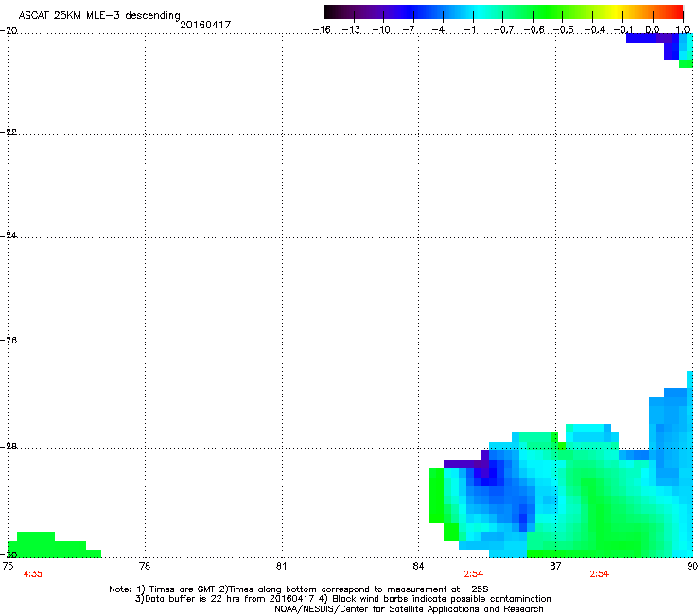This screenshot has width=700, height=615.
Task: Click the latitude label -24
Action: tap(9, 235)
